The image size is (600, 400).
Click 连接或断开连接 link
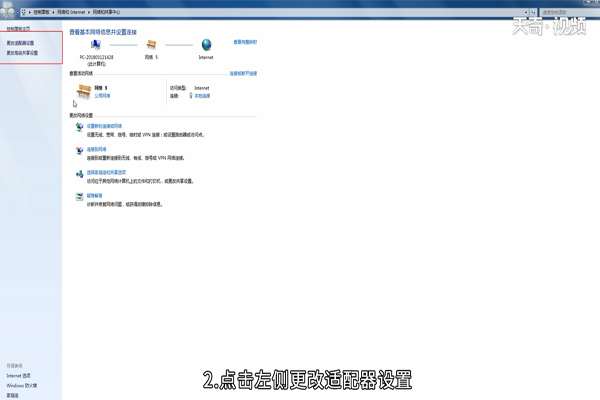click(x=243, y=73)
